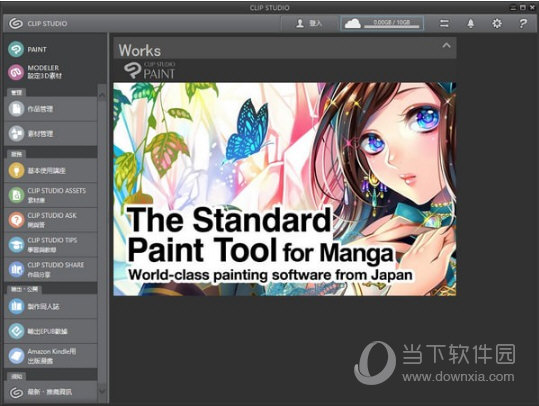The width and height of the screenshot is (539, 406).
Task: Open CLIP STUDIO SHARE
Action: (x=51, y=269)
